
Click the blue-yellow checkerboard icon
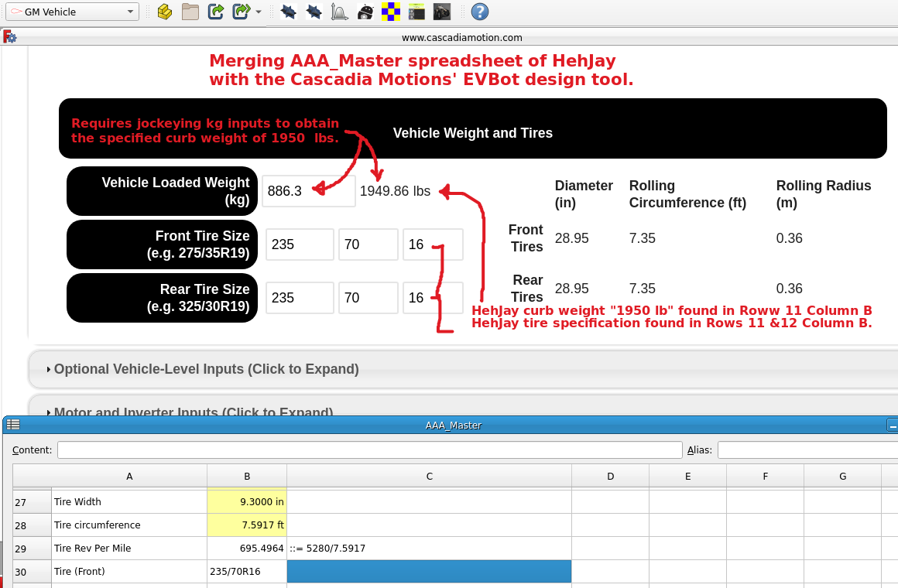pos(391,12)
